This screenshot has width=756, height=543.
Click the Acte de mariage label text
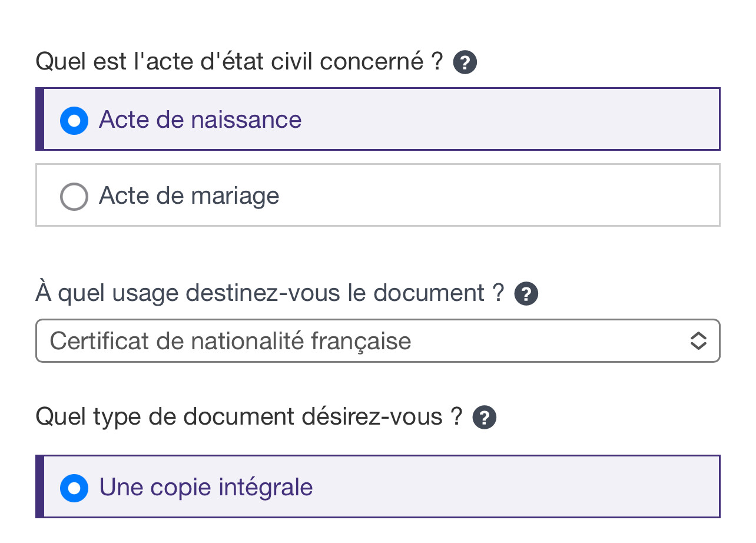point(189,196)
